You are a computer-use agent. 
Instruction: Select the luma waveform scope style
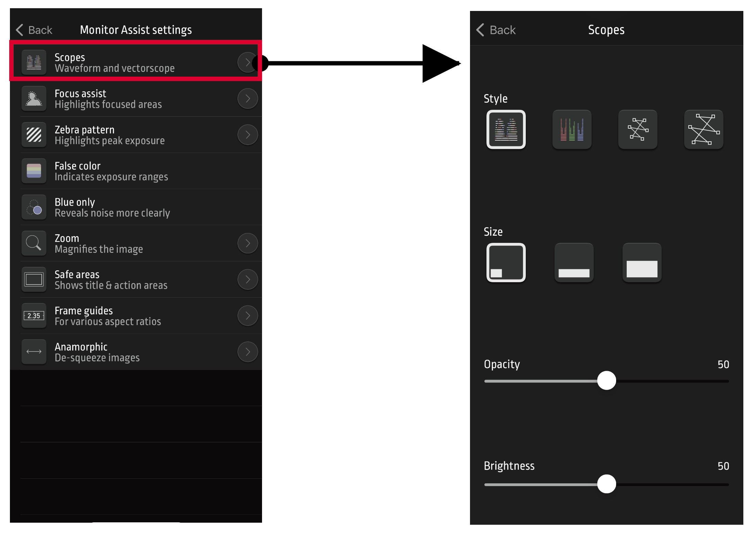coord(506,129)
